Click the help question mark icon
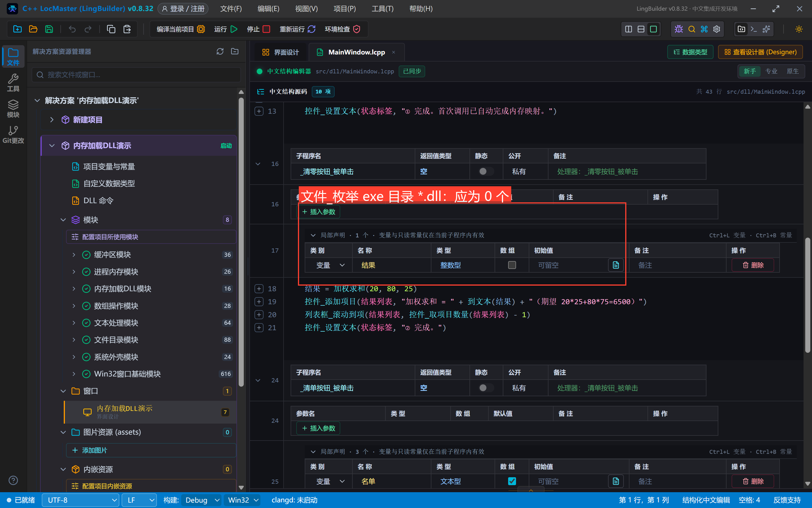 coord(13,480)
